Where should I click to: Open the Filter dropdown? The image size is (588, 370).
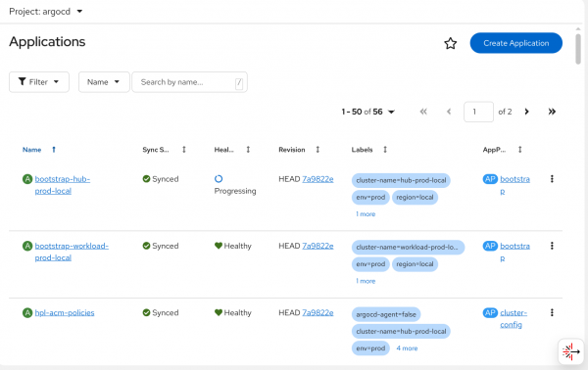click(39, 82)
